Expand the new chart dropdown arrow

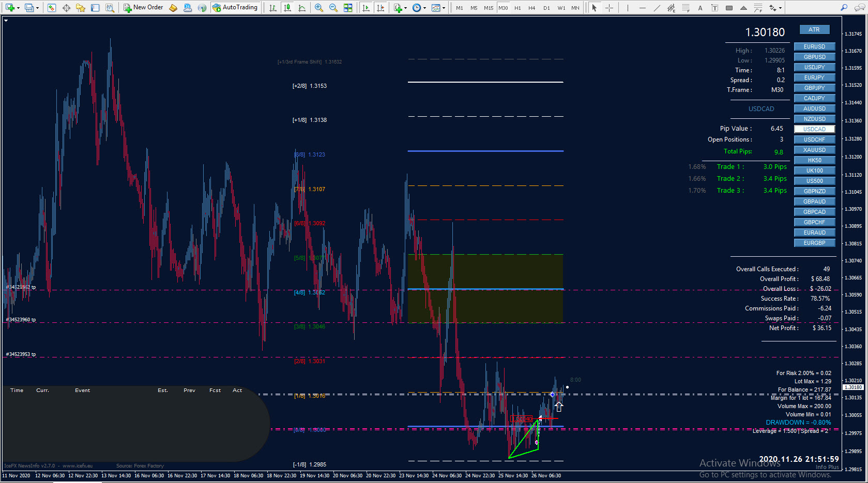point(19,8)
